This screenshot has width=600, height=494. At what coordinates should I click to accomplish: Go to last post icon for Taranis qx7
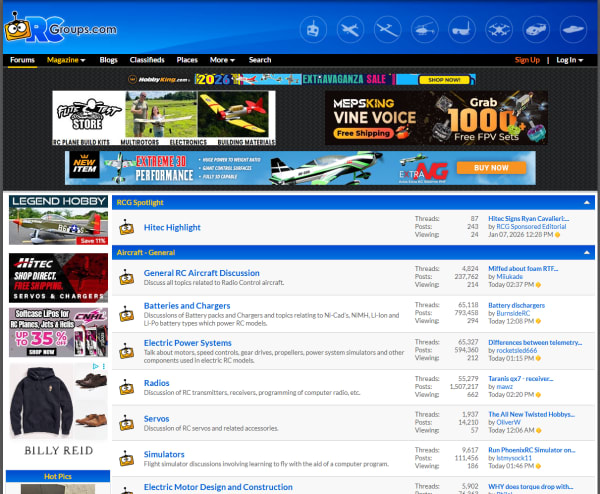[538, 395]
